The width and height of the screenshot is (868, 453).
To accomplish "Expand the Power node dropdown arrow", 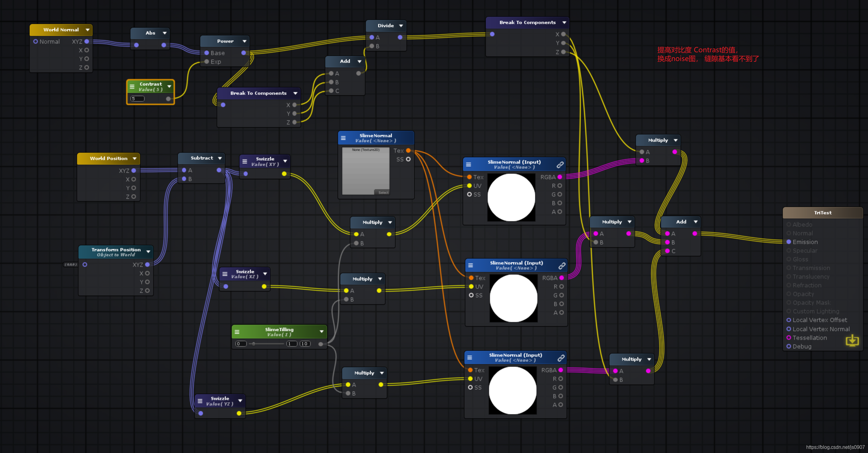I will click(x=244, y=41).
